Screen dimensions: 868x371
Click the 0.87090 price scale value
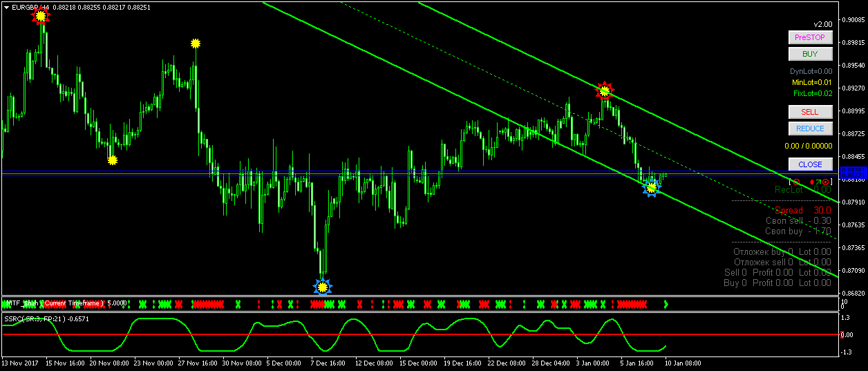853,270
